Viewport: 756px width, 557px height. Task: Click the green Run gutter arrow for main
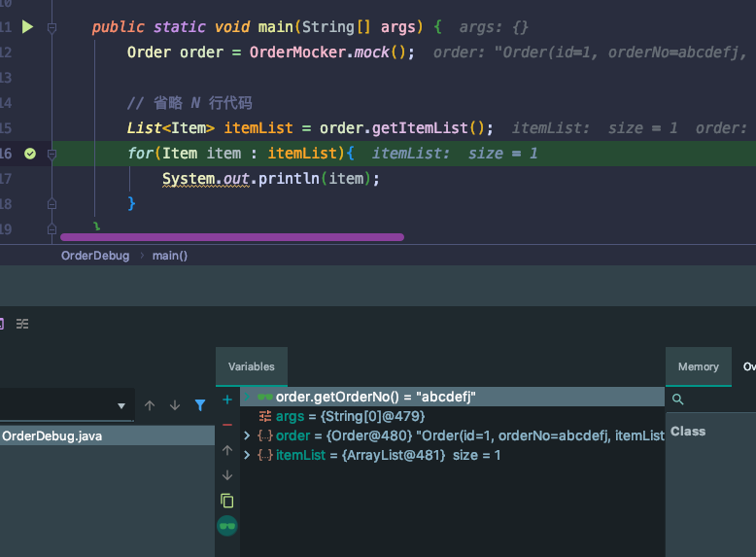click(27, 26)
